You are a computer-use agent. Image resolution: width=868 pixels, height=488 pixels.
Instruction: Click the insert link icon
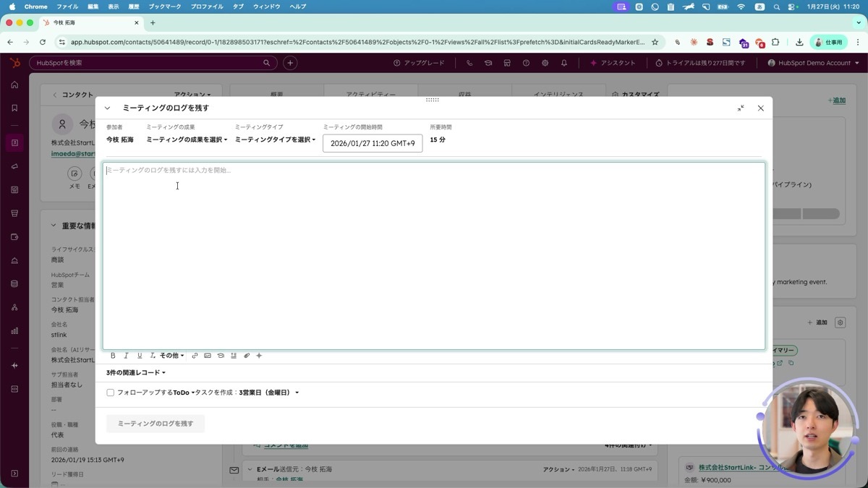(x=195, y=356)
